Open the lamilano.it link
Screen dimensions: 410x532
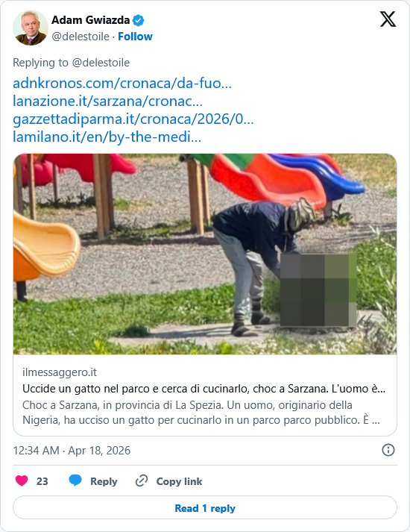107,137
